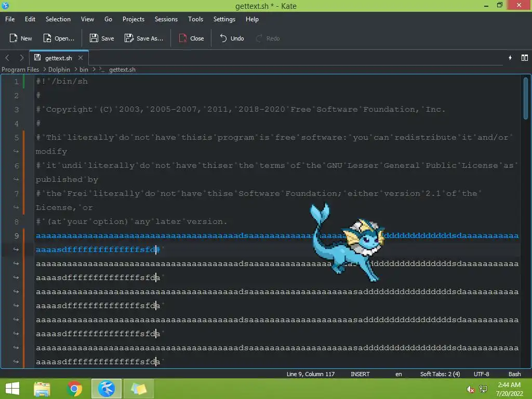Open the File menu
Viewport: 532px width, 399px height.
(10, 19)
